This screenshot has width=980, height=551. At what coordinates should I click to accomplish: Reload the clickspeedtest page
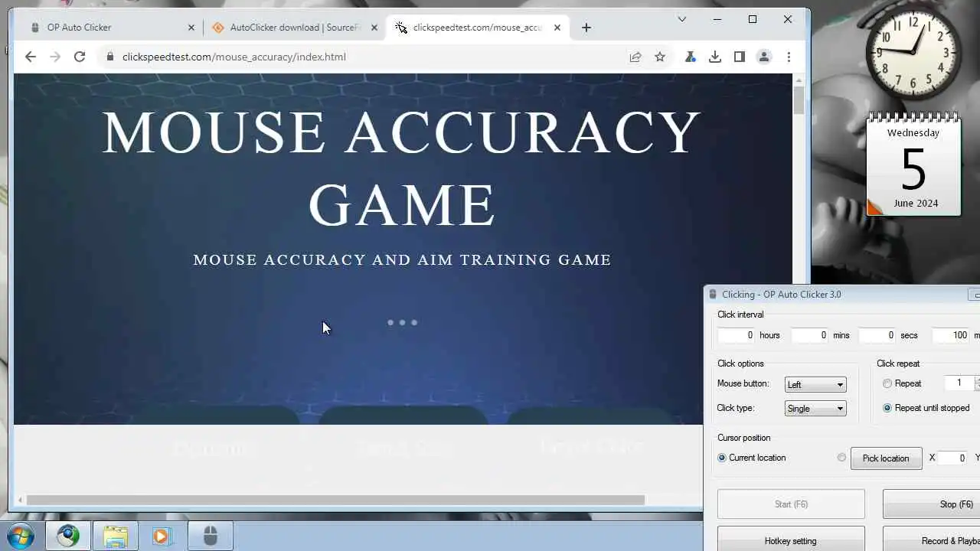(80, 57)
